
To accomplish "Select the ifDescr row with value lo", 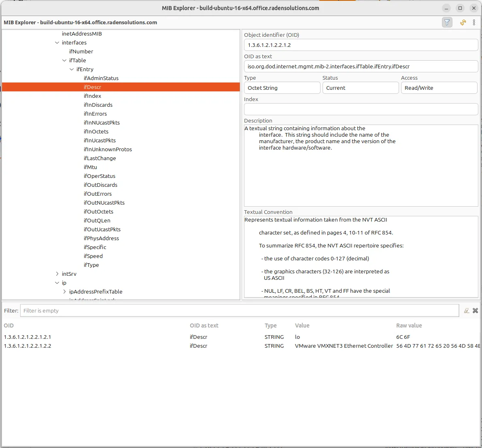I will pos(162,337).
